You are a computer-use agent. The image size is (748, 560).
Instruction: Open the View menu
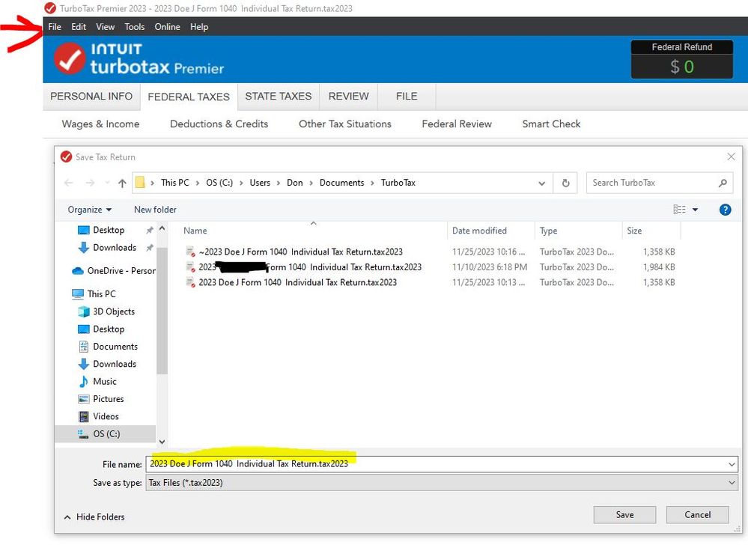click(x=105, y=27)
